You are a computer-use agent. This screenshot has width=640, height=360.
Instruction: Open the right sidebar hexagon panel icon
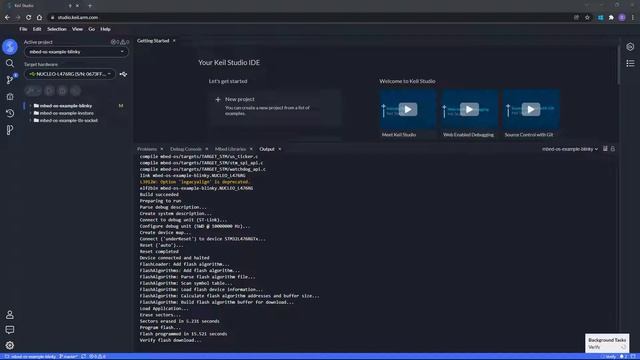pyautogui.click(x=630, y=47)
